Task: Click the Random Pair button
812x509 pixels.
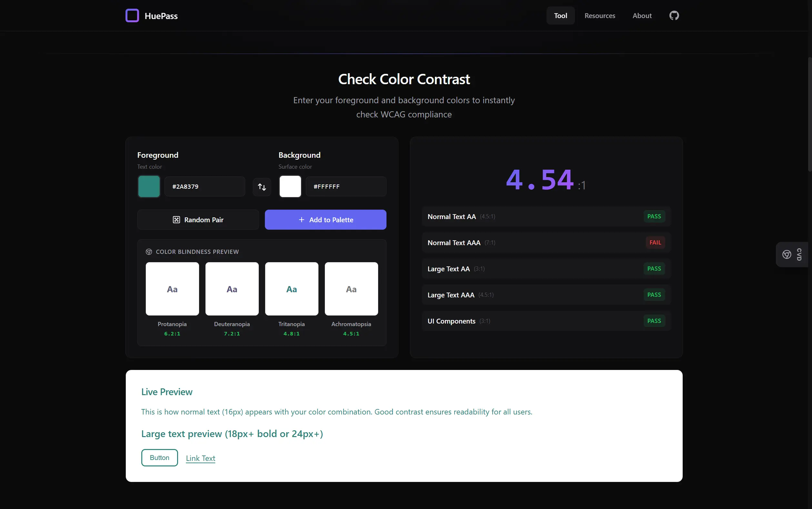Action: pos(198,219)
